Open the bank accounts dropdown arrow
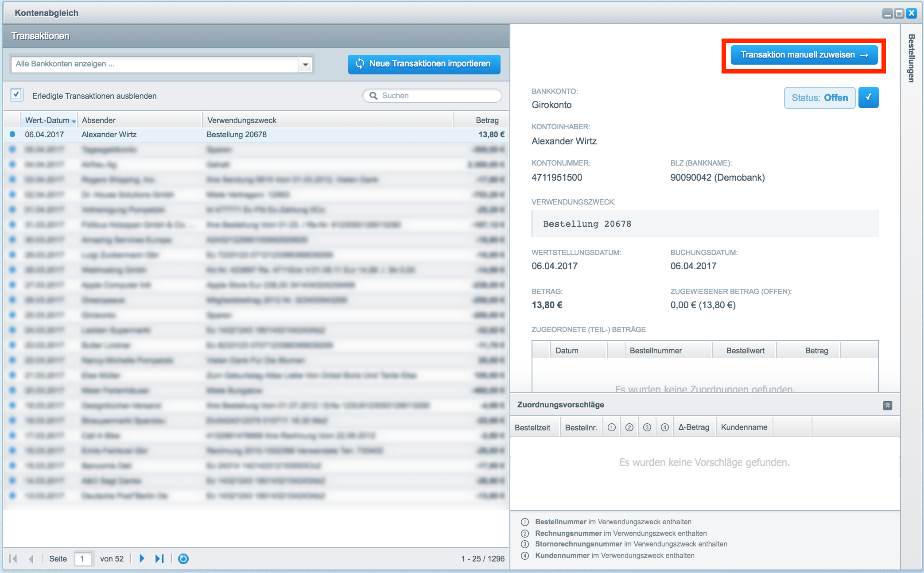Image resolution: width=924 pixels, height=573 pixels. coord(305,65)
